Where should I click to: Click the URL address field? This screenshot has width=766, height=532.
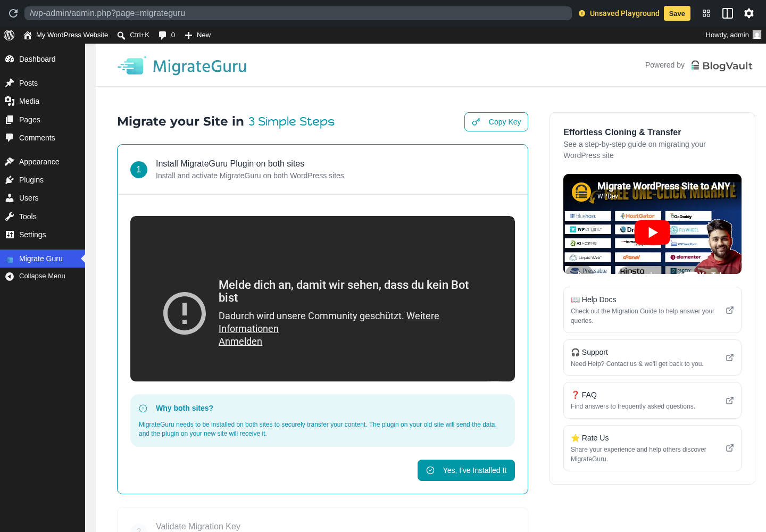[x=298, y=13]
